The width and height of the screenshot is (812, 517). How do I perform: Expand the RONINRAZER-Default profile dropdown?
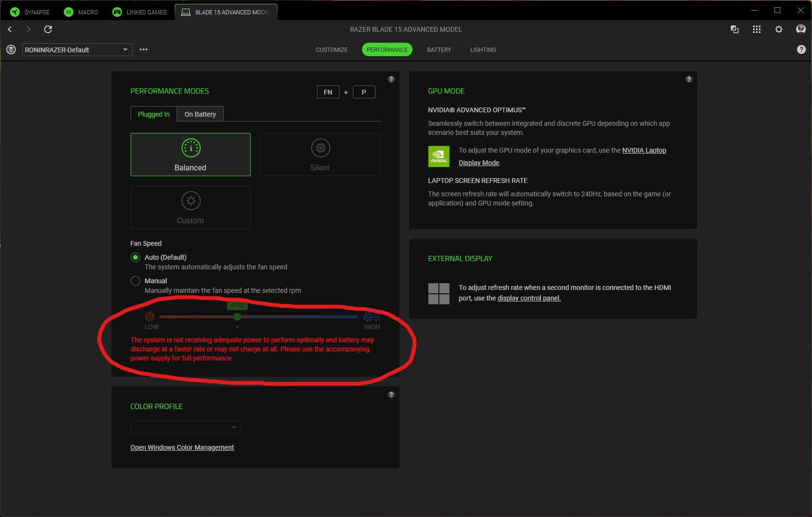[77, 49]
